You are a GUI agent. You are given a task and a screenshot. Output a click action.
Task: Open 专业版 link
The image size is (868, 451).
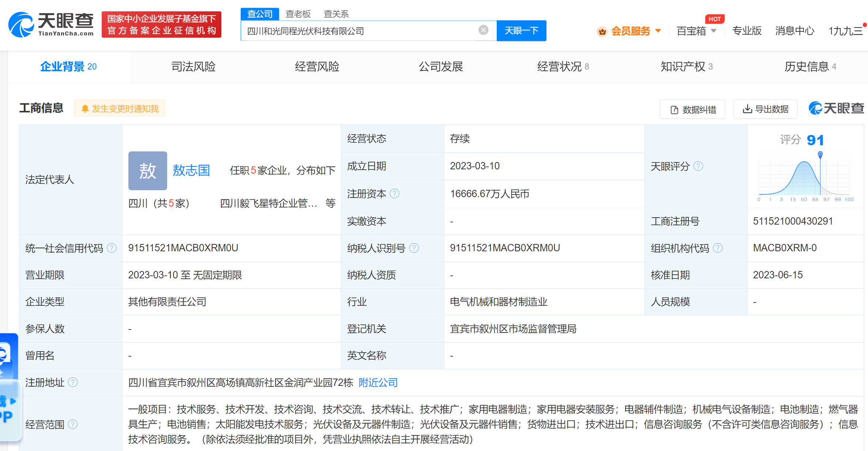[x=747, y=31]
